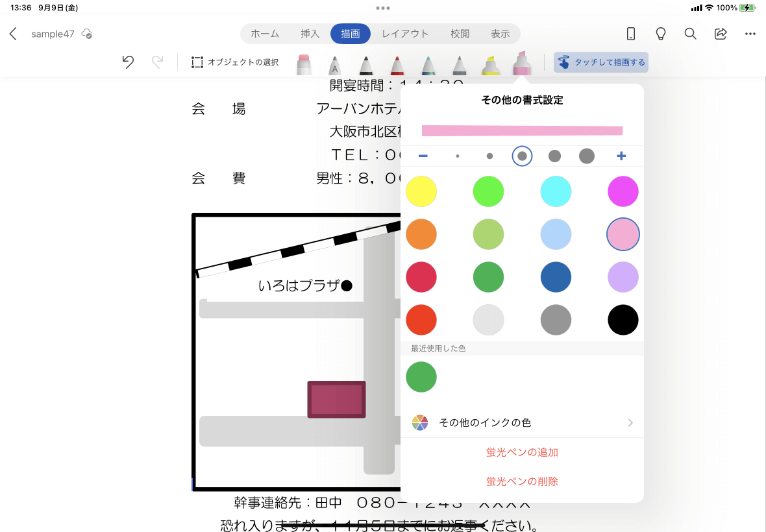Switch to 描画 tab
Image resolution: width=766 pixels, height=532 pixels.
[x=351, y=34]
